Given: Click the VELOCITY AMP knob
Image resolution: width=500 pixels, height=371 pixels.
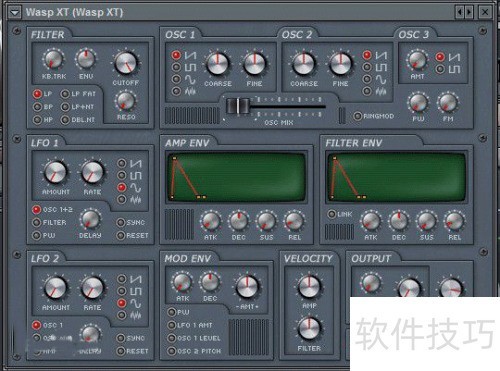Looking at the screenshot, I should [x=309, y=287].
